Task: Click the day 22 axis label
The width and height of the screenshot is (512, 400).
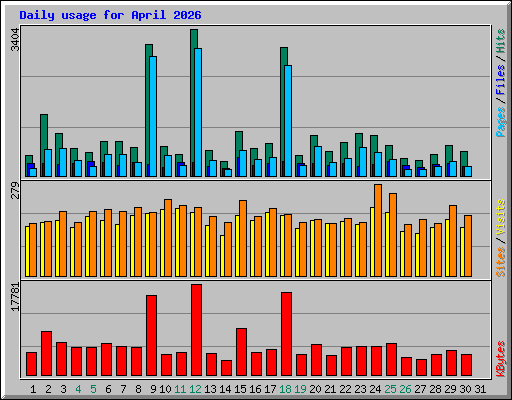Action: 345,389
